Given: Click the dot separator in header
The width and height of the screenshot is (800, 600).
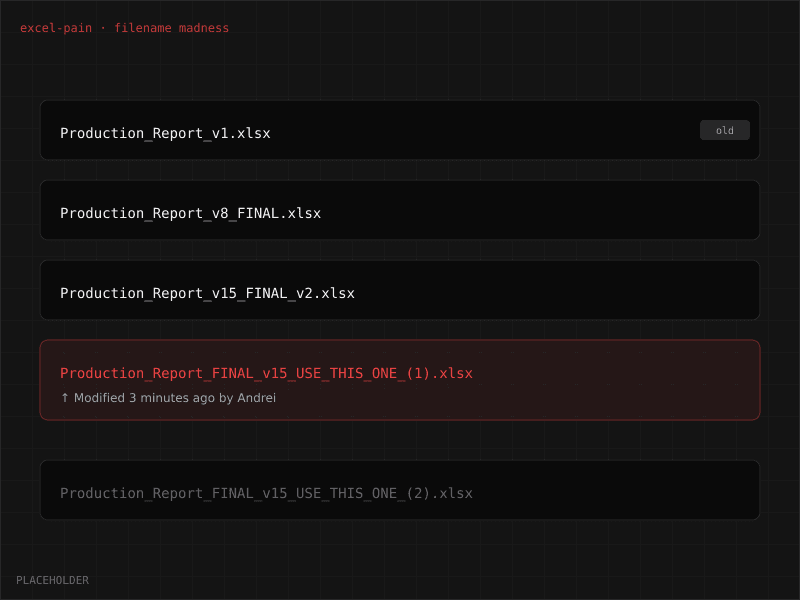Looking at the screenshot, I should tap(103, 28).
